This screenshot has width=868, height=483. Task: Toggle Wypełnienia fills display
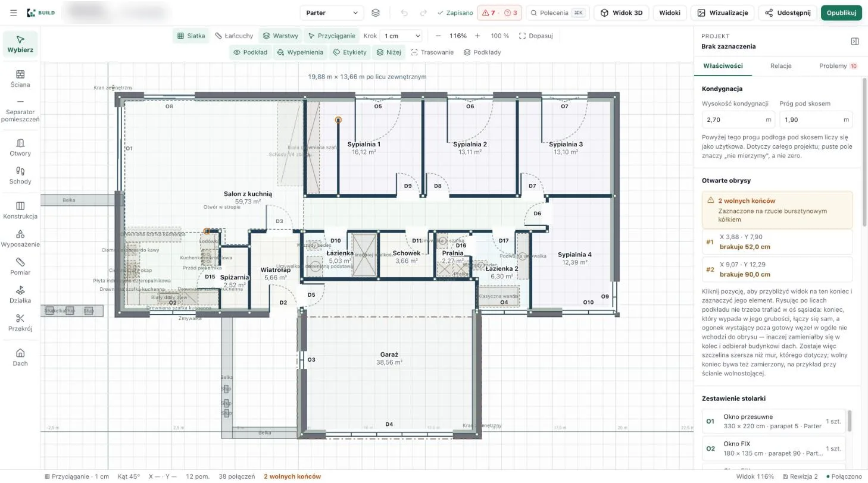[301, 52]
